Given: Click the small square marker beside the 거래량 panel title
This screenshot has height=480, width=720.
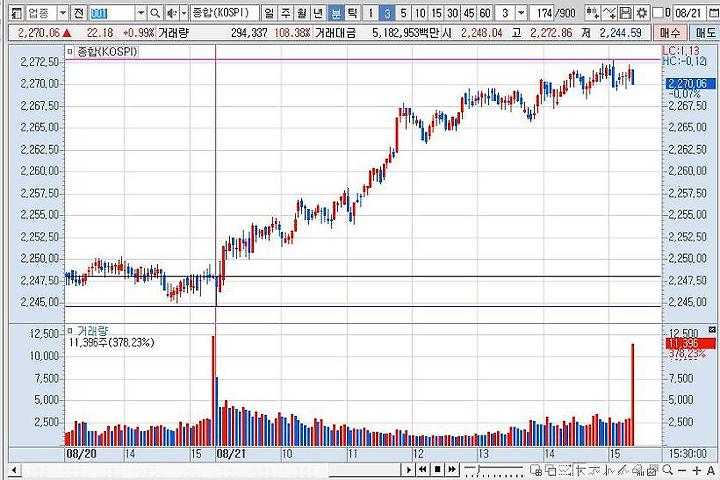Looking at the screenshot, I should (x=70, y=330).
